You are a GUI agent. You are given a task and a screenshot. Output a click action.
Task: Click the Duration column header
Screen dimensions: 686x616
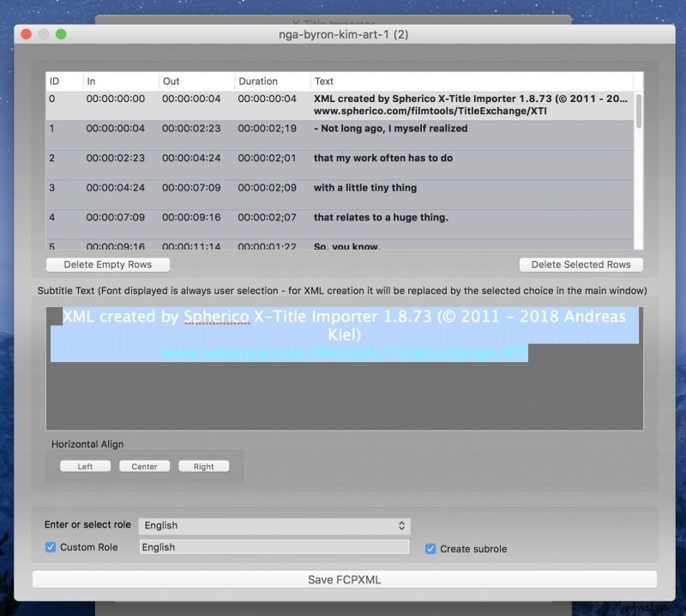point(257,81)
